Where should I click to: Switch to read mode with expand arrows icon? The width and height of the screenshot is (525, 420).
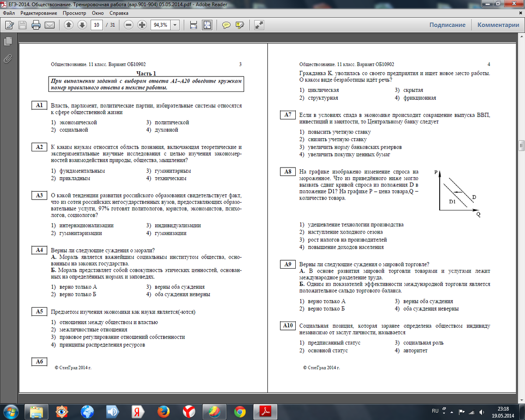pos(259,25)
